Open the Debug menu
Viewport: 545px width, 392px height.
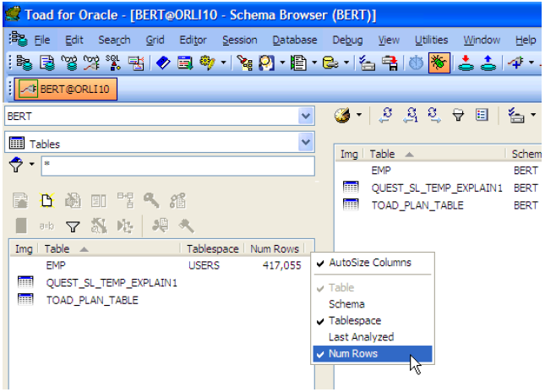(347, 40)
